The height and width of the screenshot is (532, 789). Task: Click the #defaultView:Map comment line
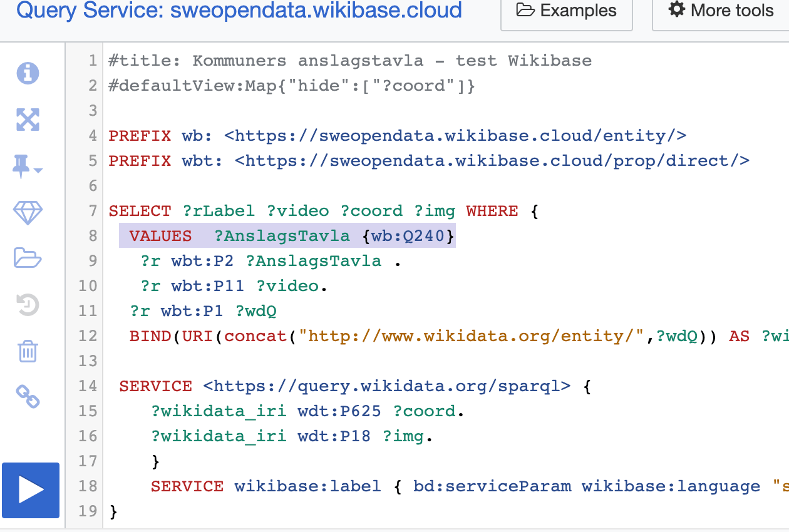click(292, 86)
